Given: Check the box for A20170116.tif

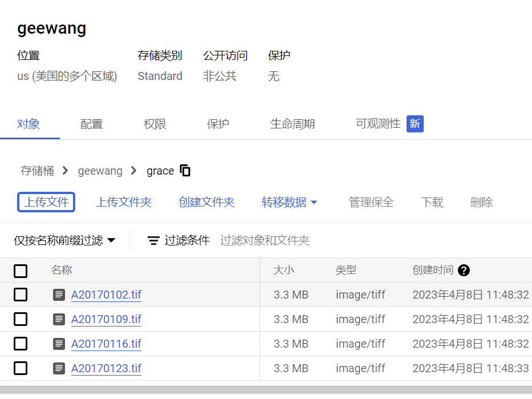Looking at the screenshot, I should click(x=21, y=344).
